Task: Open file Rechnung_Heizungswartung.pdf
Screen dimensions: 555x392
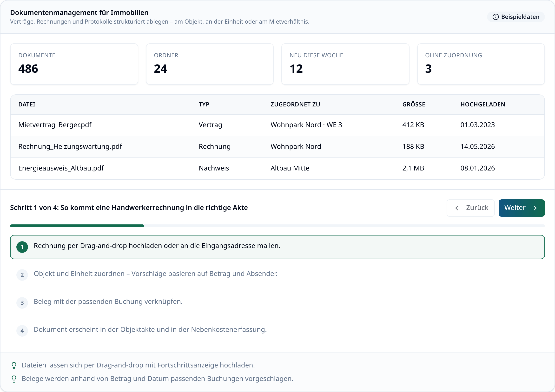Action: point(70,147)
